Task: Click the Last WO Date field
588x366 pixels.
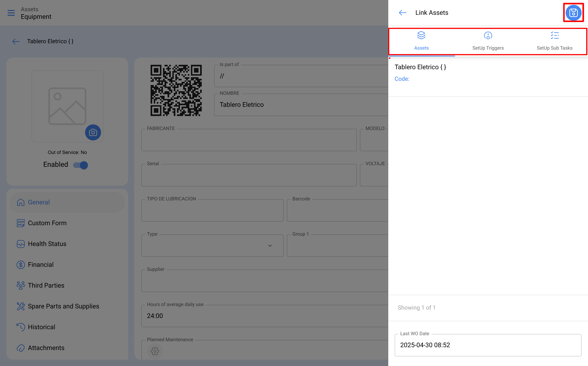Action: coord(488,345)
